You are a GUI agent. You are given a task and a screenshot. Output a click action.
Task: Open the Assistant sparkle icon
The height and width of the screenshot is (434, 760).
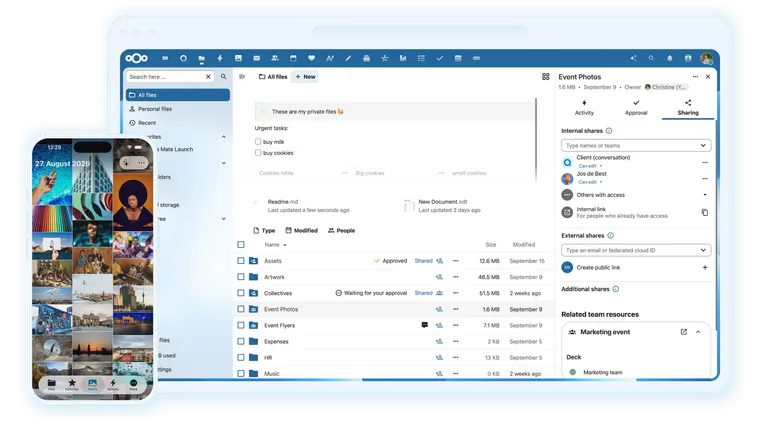[633, 58]
